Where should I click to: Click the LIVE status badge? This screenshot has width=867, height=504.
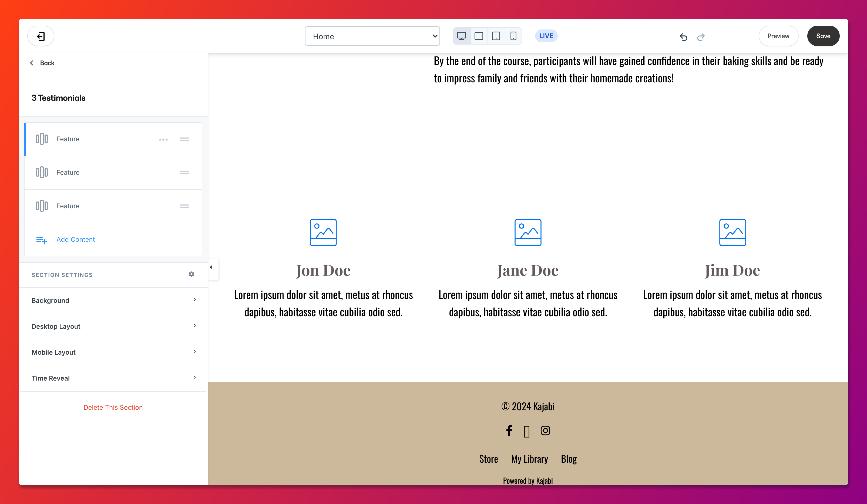546,36
